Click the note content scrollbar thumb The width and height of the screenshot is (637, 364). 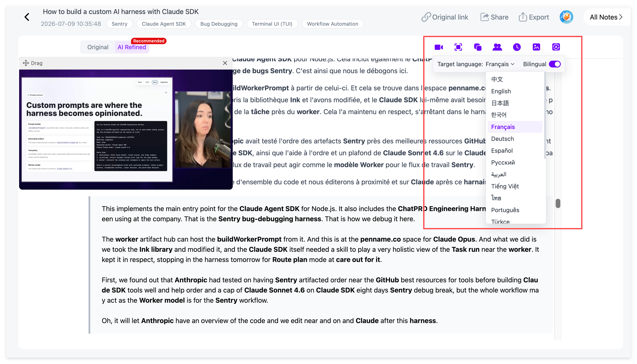click(558, 203)
